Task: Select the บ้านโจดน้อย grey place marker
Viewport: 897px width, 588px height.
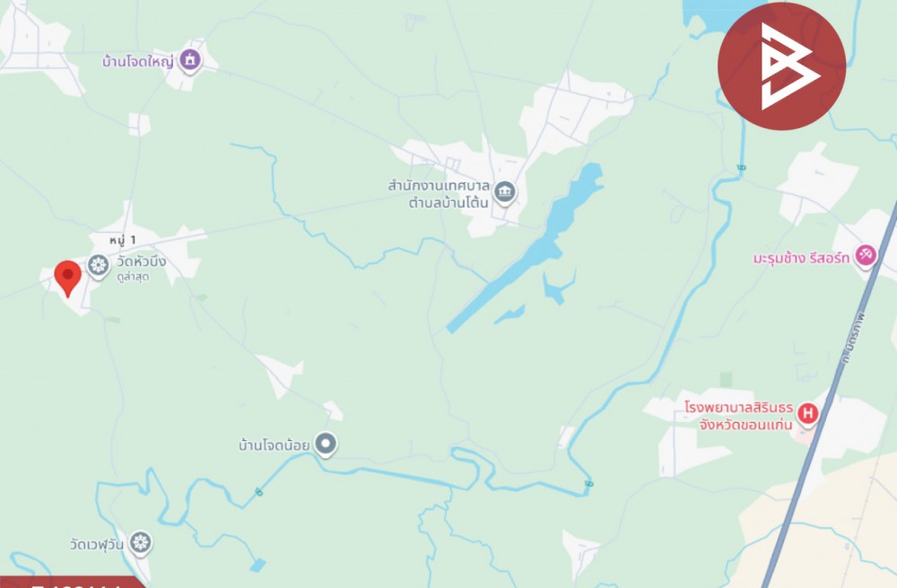Action: pos(327,444)
